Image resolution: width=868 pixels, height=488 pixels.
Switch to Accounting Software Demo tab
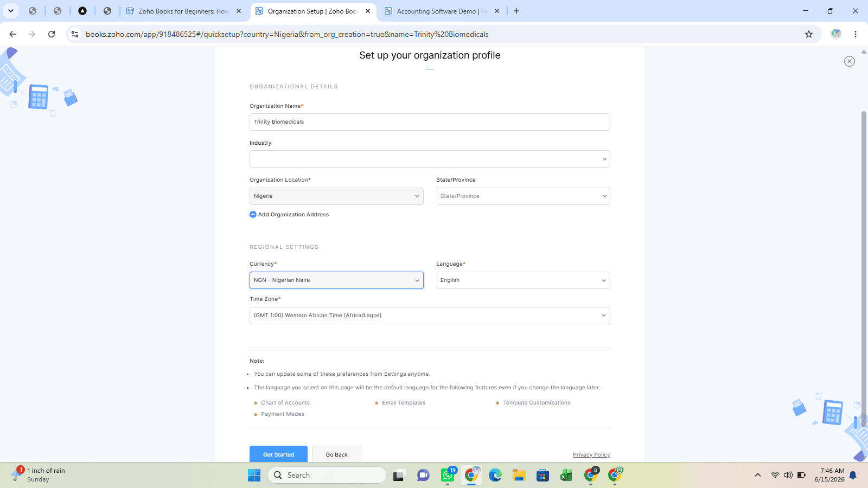coord(442,11)
